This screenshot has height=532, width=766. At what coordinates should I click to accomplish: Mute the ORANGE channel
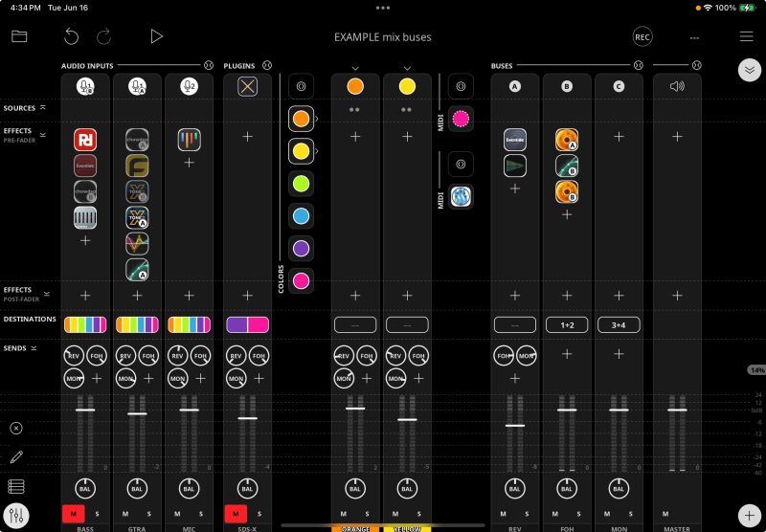pos(344,514)
